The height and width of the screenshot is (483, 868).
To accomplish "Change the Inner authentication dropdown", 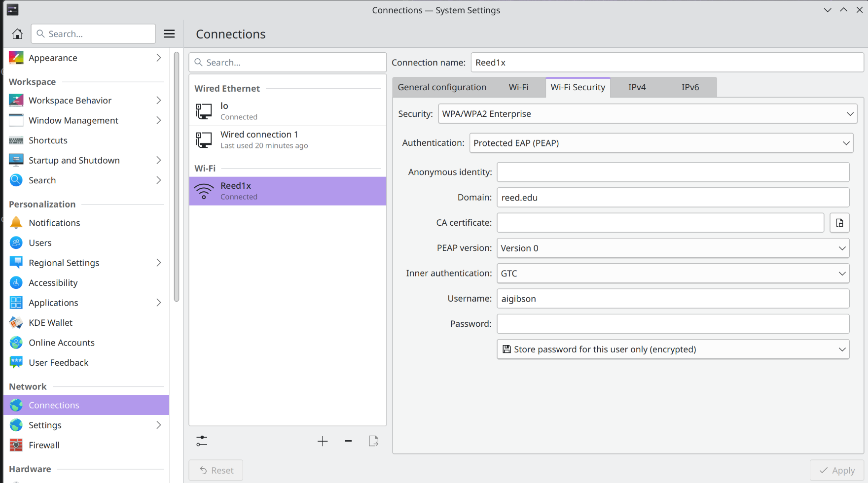I will point(673,274).
